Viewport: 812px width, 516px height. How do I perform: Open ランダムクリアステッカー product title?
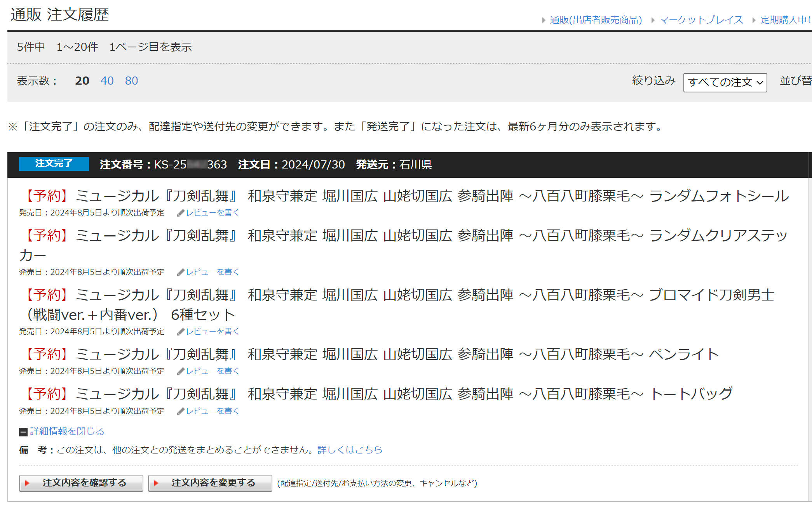click(403, 245)
